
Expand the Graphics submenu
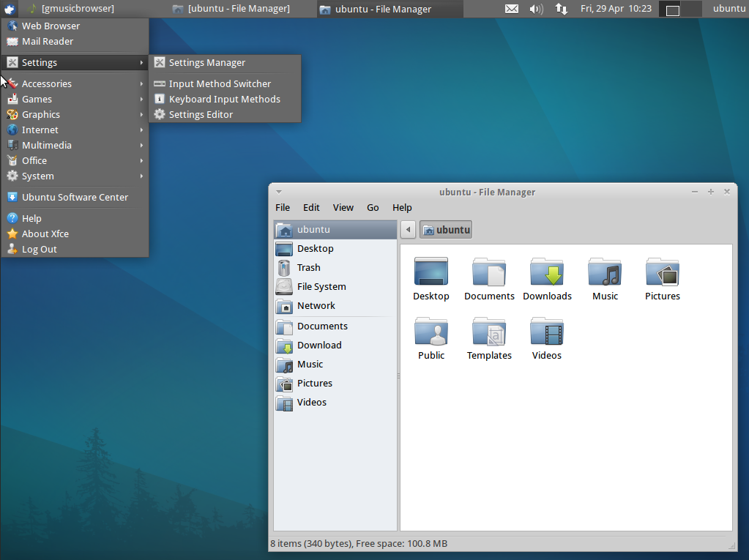(75, 115)
